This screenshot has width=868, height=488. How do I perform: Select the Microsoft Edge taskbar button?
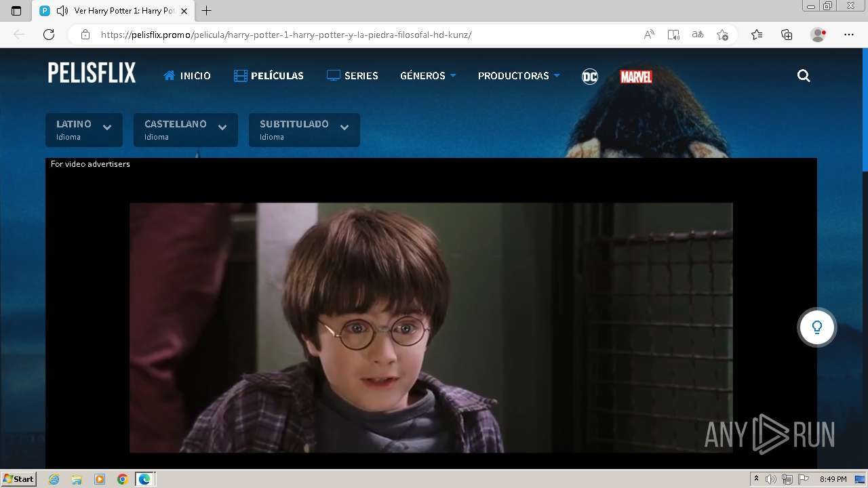pyautogui.click(x=145, y=479)
